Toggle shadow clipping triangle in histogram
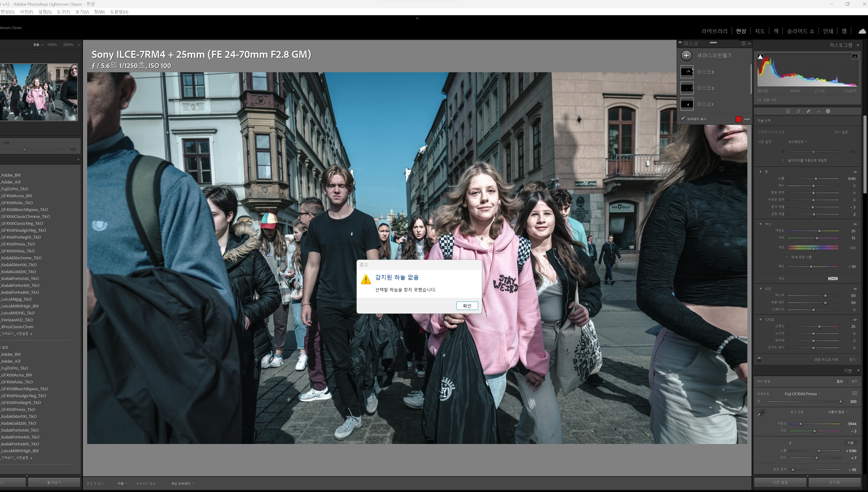The width and height of the screenshot is (868, 492). 760,57
